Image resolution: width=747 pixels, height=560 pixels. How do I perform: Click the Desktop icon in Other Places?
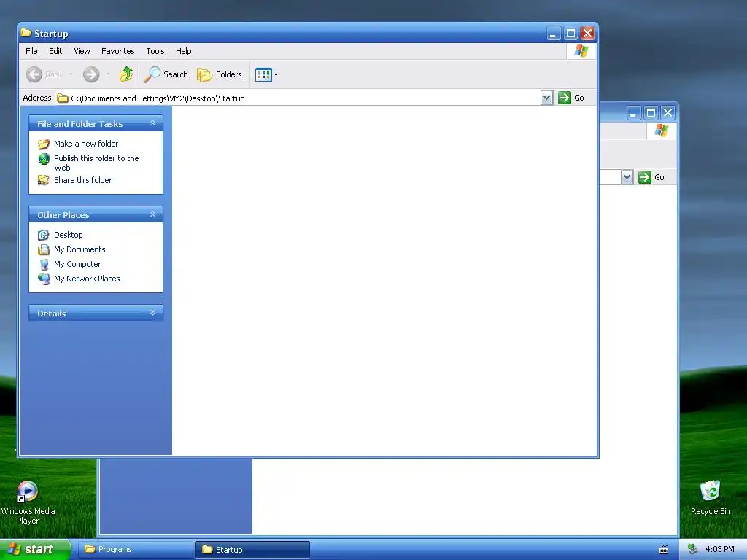pyautogui.click(x=44, y=235)
